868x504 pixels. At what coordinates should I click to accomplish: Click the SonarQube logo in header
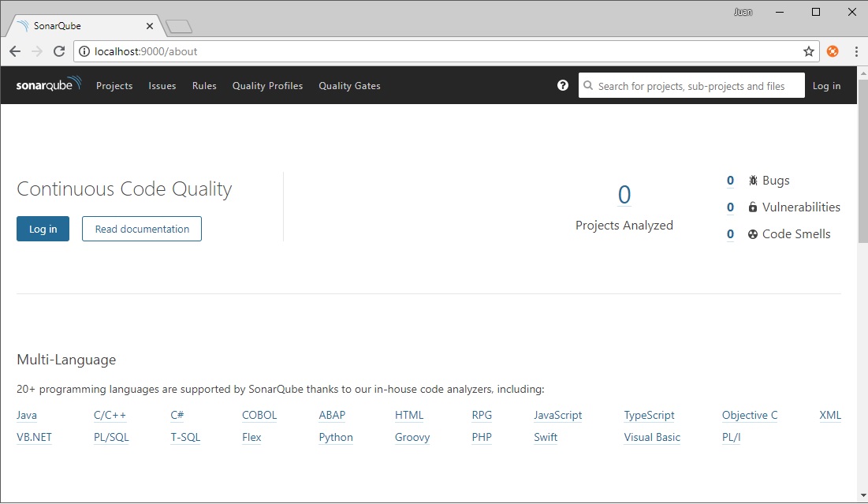point(49,84)
